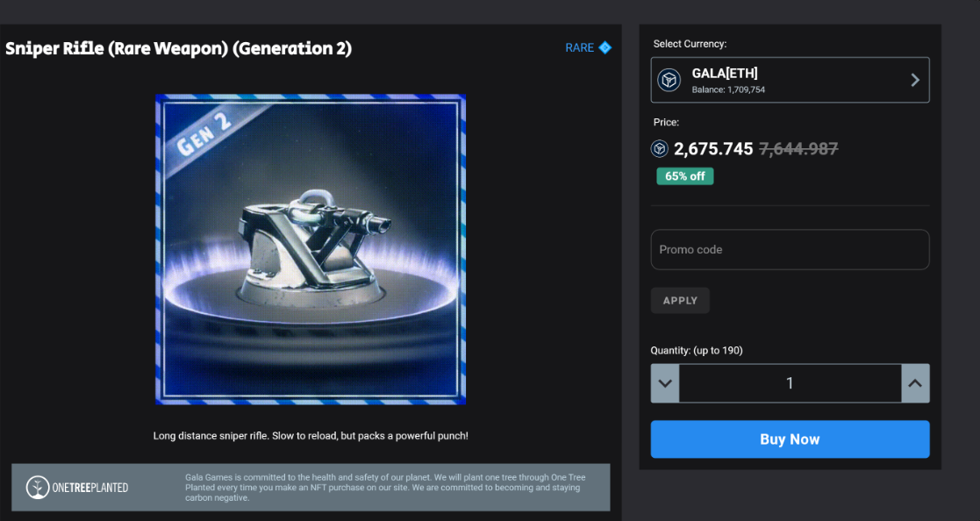The width and height of the screenshot is (980, 521).
Task: Decrease quantity with the down arrow
Action: [665, 383]
